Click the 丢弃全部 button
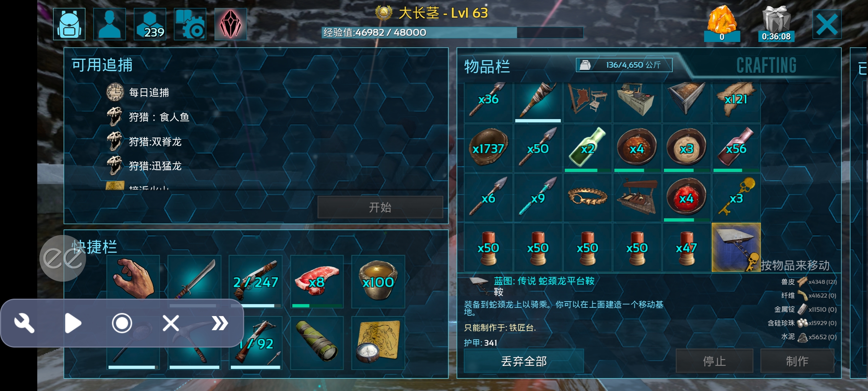Viewport: 868px width, 391px height. click(524, 361)
